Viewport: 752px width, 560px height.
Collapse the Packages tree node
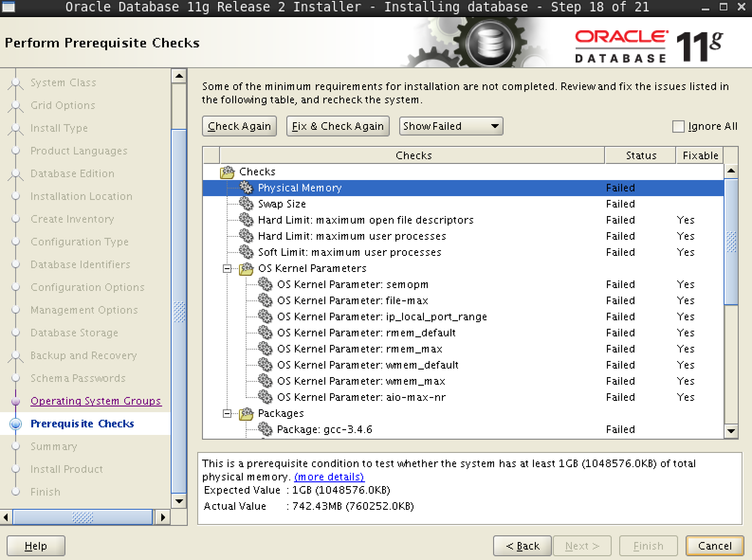(x=227, y=414)
